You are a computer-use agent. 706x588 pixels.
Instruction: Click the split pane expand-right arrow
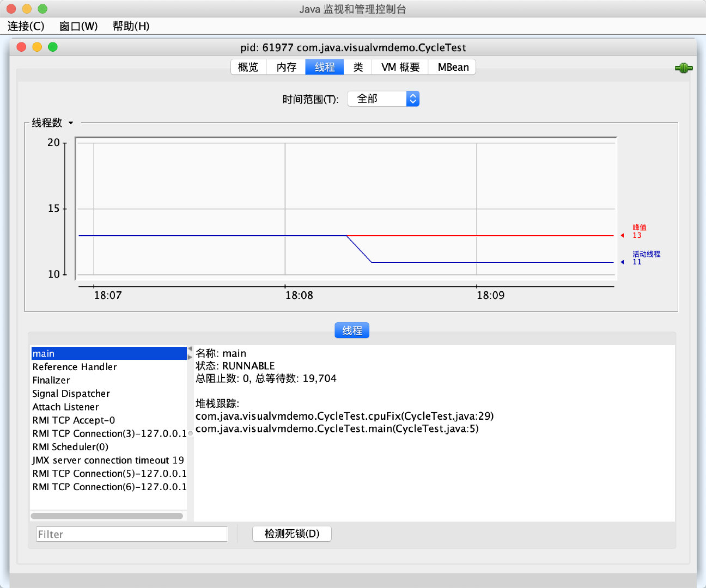[x=190, y=357]
